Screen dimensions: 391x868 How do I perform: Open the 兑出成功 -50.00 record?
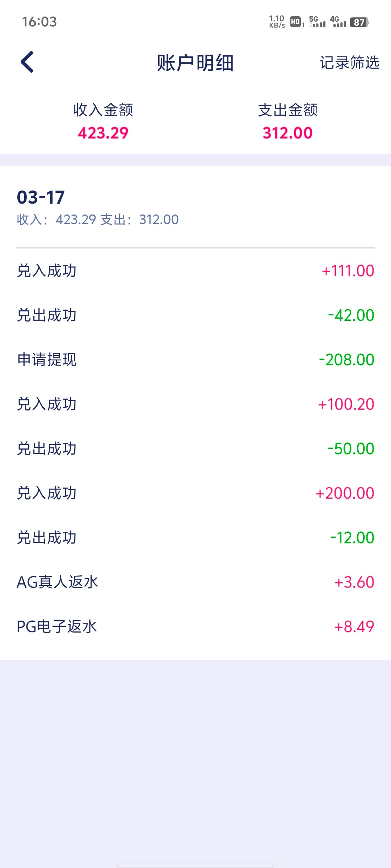coord(195,449)
